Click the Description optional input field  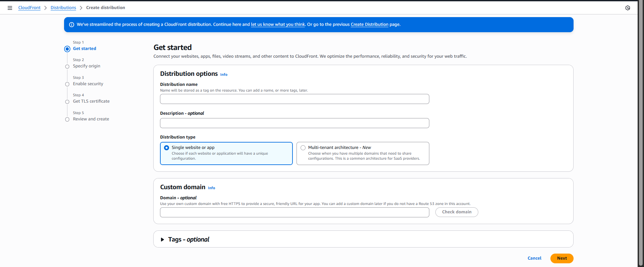pyautogui.click(x=294, y=123)
